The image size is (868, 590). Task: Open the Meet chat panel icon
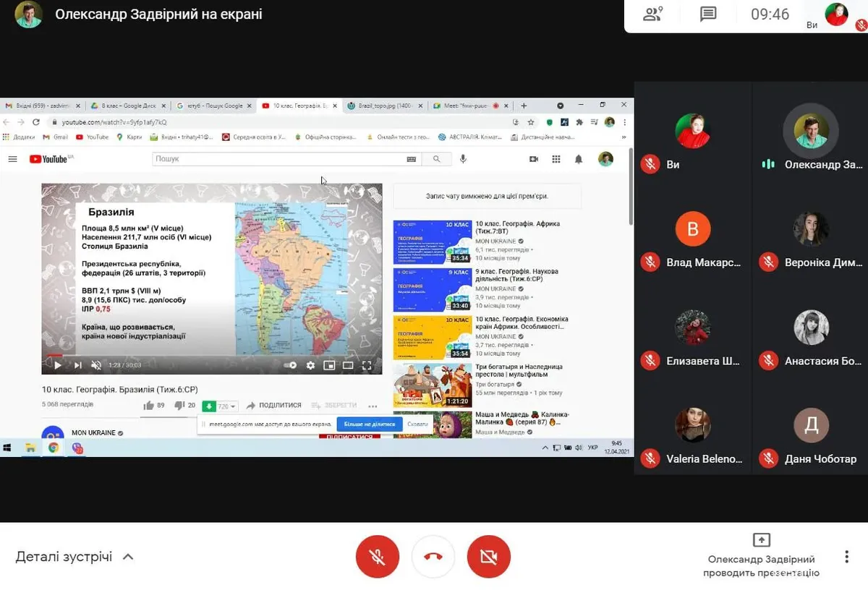[x=708, y=14]
